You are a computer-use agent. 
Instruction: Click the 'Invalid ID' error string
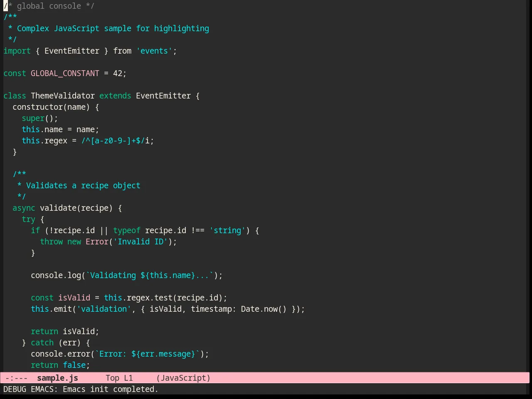pos(140,241)
